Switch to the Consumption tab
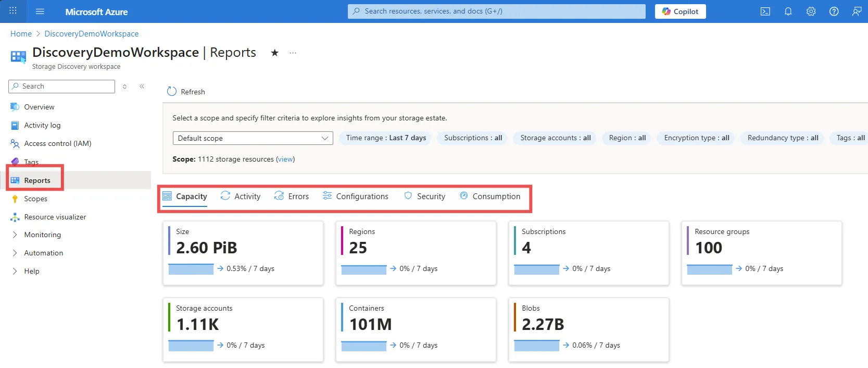The height and width of the screenshot is (368, 868). pos(490,197)
